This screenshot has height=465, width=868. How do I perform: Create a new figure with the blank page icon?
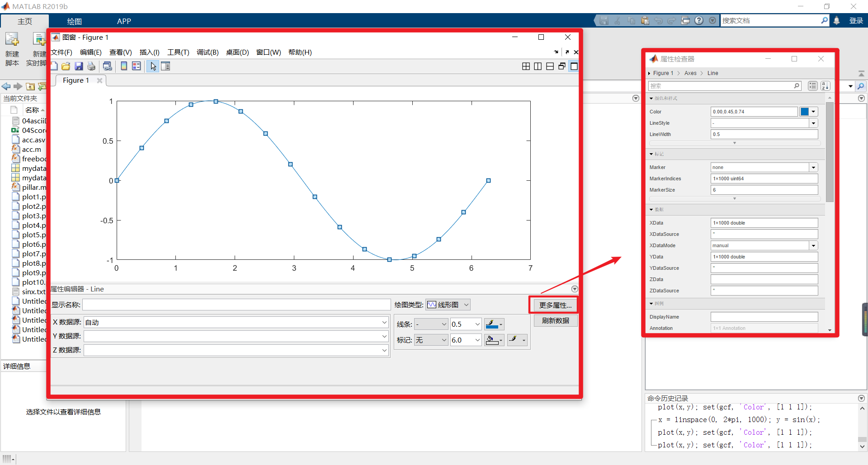[x=54, y=66]
